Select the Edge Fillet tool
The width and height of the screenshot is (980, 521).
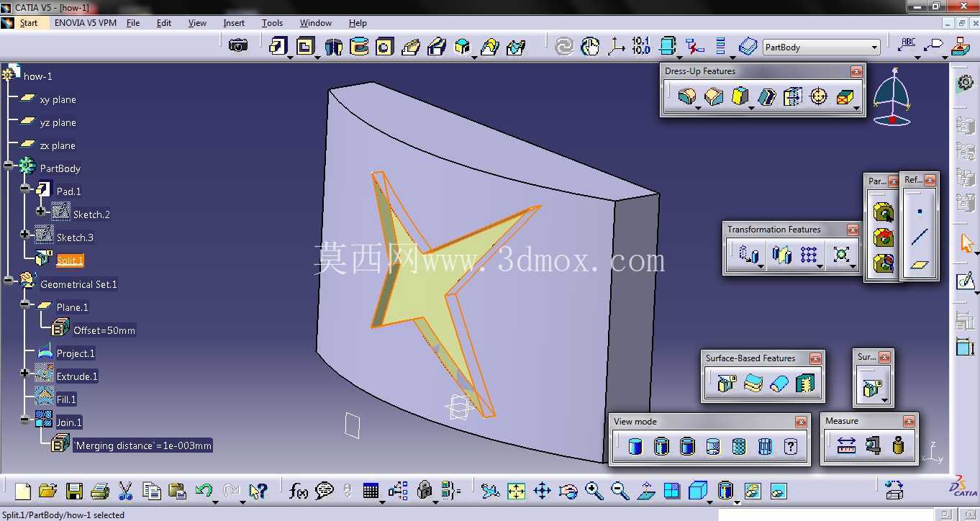click(x=687, y=96)
